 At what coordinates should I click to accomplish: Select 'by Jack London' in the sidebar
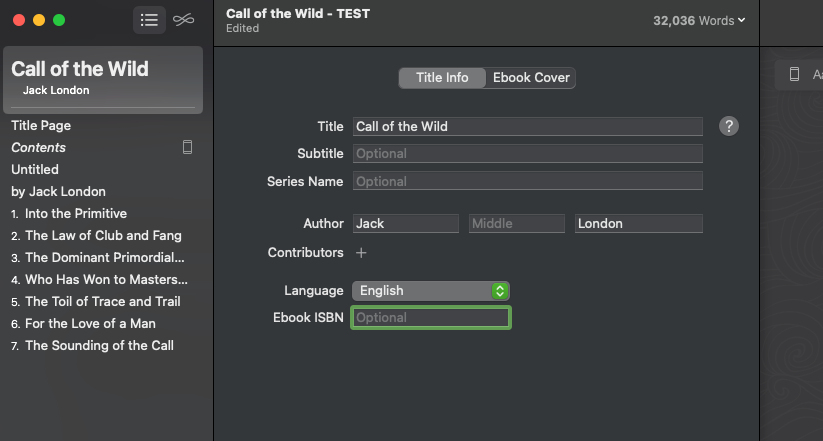(x=58, y=192)
